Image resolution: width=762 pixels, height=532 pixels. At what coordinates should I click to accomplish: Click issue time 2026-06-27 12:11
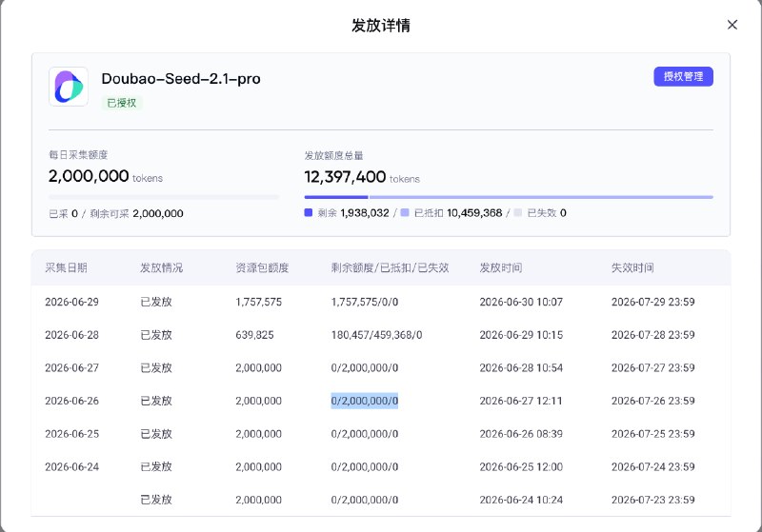(520, 401)
